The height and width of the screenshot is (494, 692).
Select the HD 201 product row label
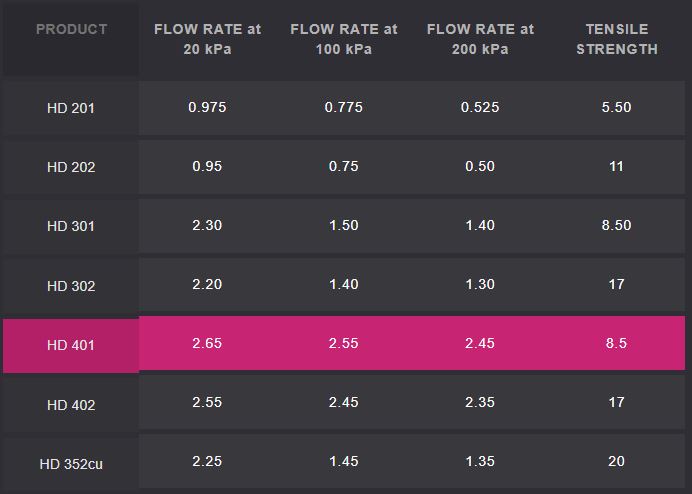click(x=71, y=108)
